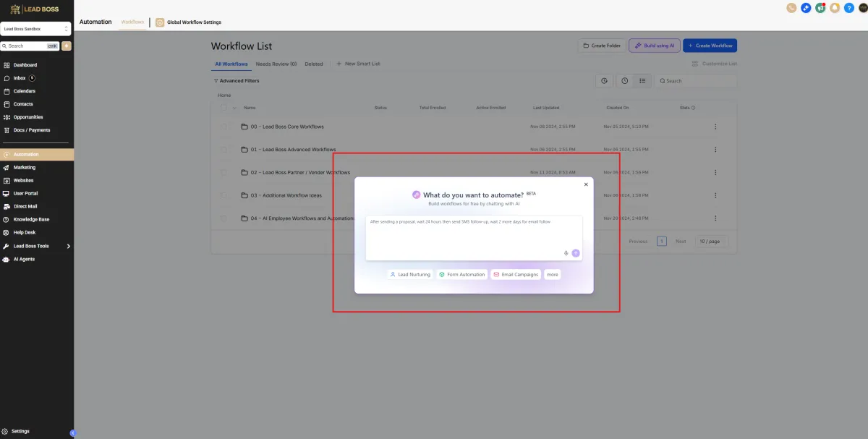The image size is (868, 439).
Task: Collapse the sidebar with the arrow button
Action: point(72,432)
